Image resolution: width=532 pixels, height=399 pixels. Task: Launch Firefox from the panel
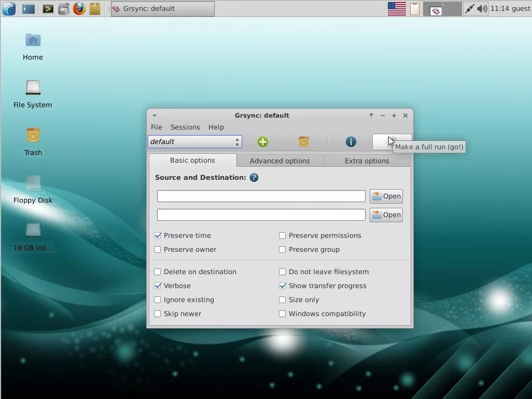79,8
